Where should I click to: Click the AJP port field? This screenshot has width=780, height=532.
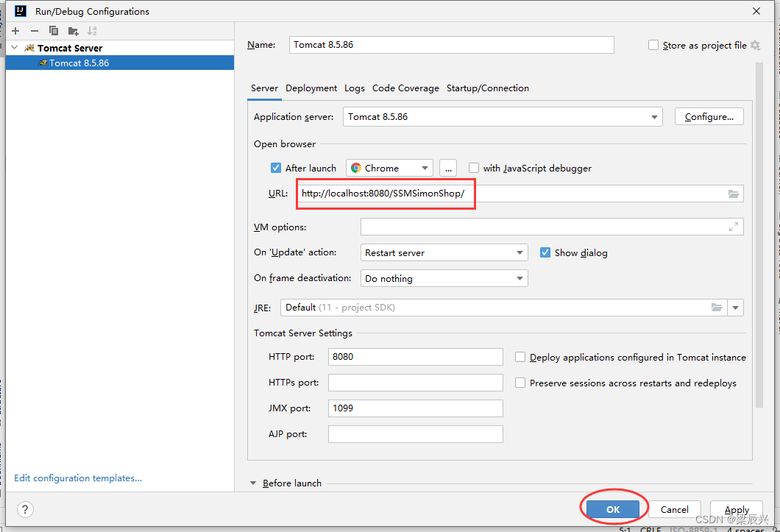415,434
